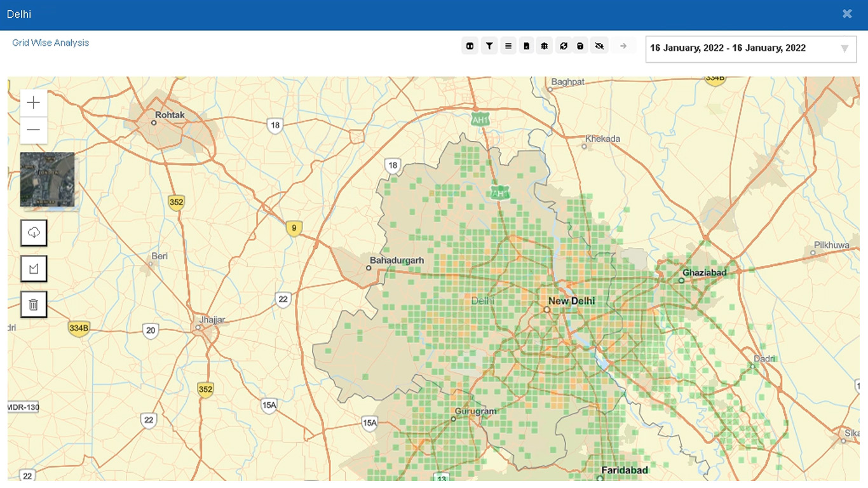Image resolution: width=868 pixels, height=488 pixels.
Task: Refresh the grid data
Action: (x=563, y=46)
